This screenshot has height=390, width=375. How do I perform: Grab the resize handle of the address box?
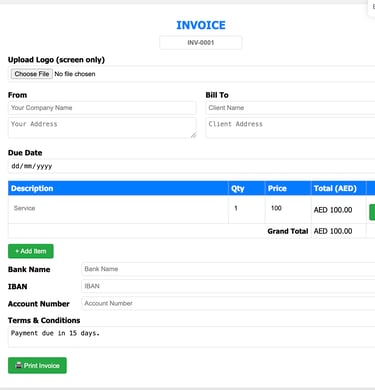pos(193,135)
